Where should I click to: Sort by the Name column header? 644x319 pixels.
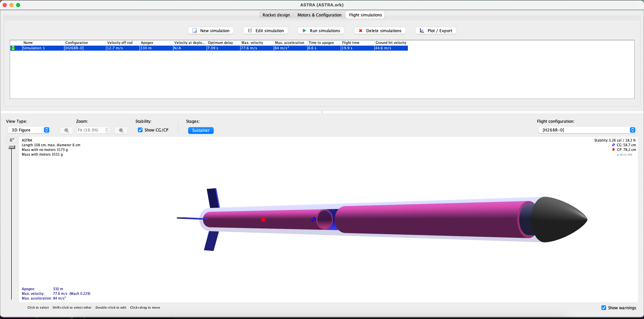43,43
